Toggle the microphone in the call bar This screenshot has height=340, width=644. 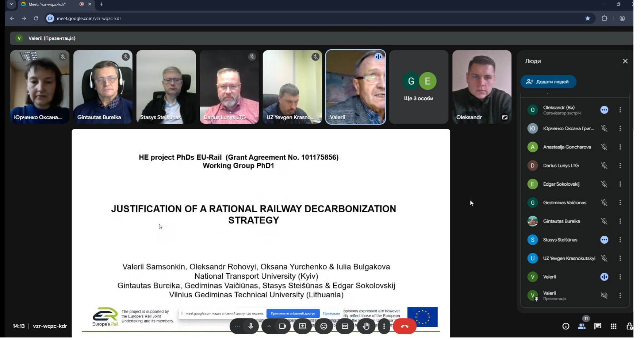(251, 326)
